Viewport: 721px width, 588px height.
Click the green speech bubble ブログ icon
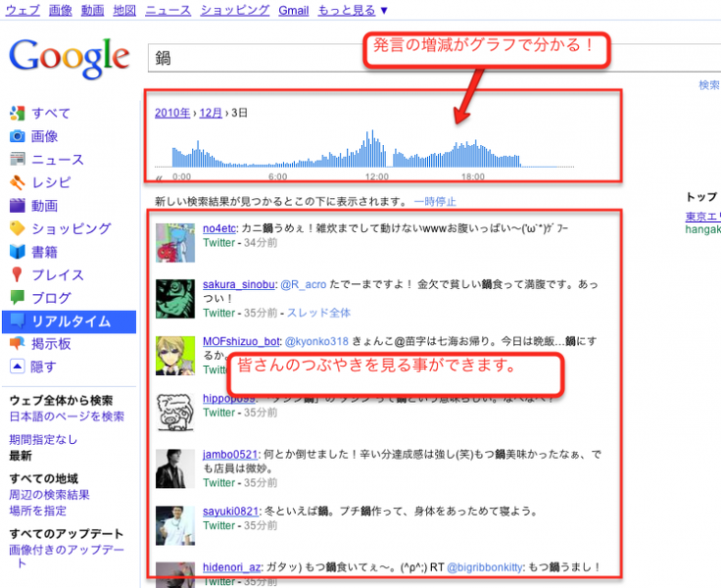[17, 298]
